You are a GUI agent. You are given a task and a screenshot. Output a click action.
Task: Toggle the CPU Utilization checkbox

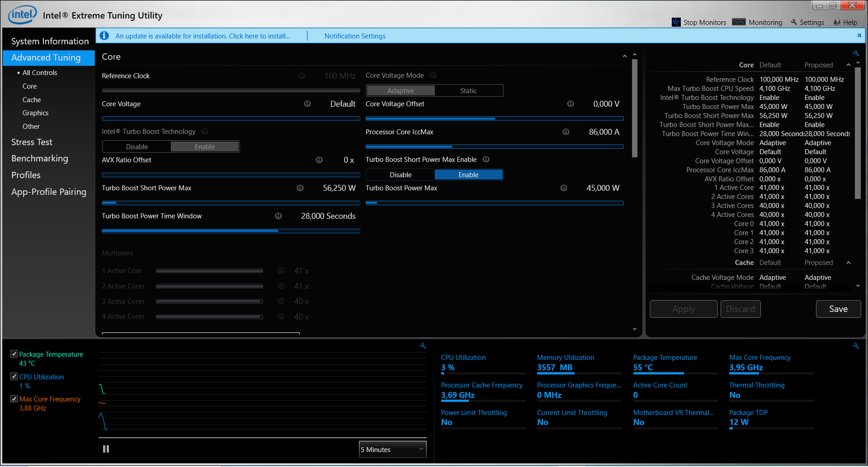(x=14, y=377)
